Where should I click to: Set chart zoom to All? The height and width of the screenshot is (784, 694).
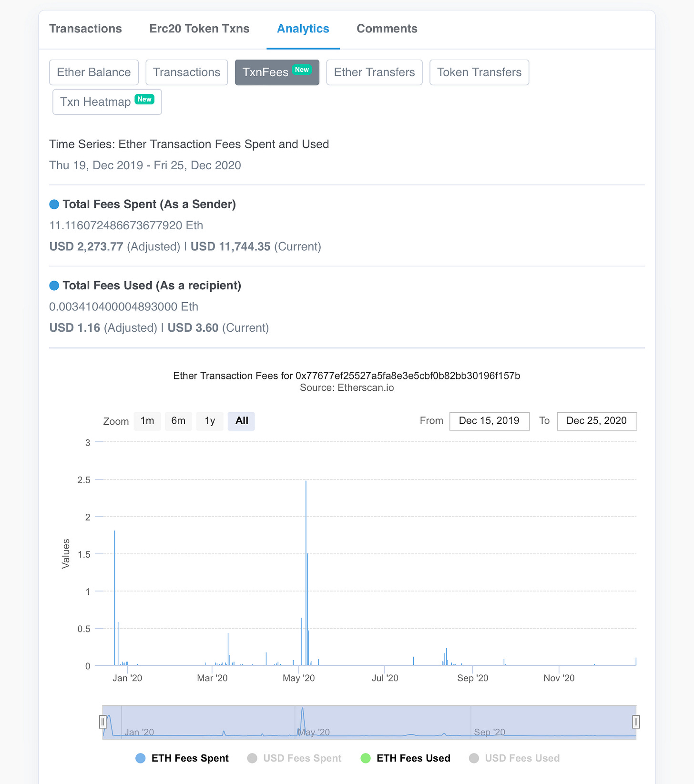(242, 421)
